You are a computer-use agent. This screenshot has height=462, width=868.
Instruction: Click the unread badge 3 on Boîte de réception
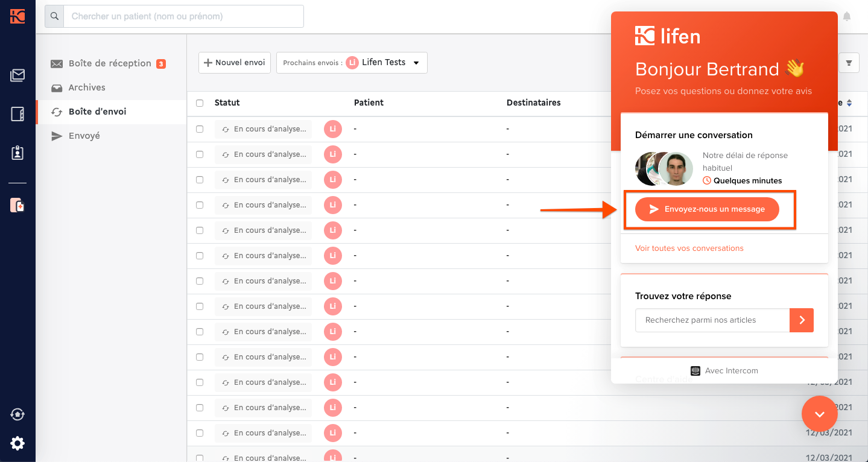(161, 63)
